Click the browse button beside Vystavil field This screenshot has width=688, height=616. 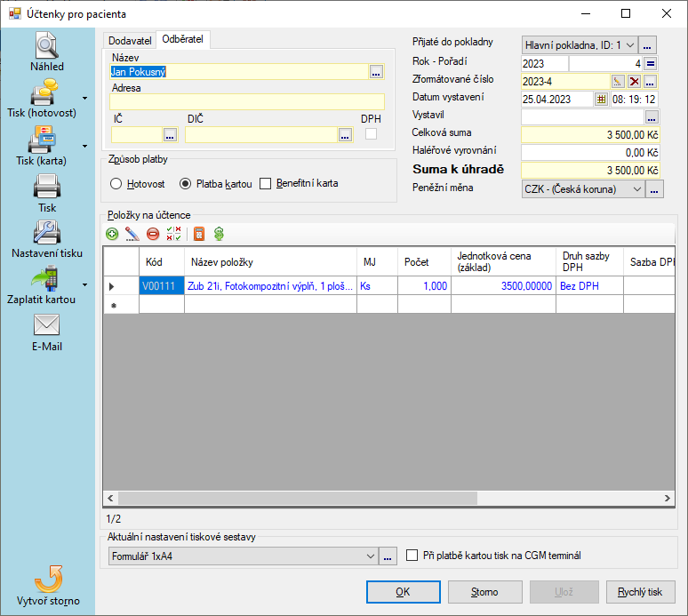(x=652, y=117)
